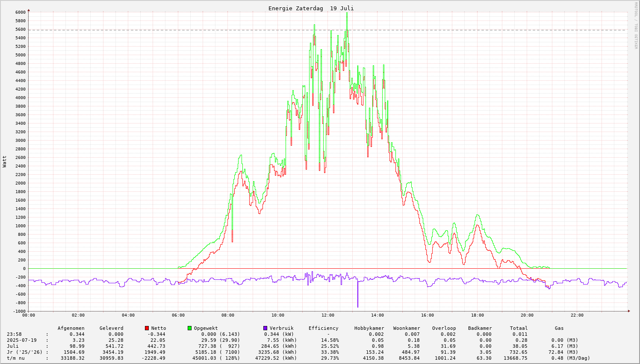
Task: Click the 12:00 time axis label
Action: 328,315
